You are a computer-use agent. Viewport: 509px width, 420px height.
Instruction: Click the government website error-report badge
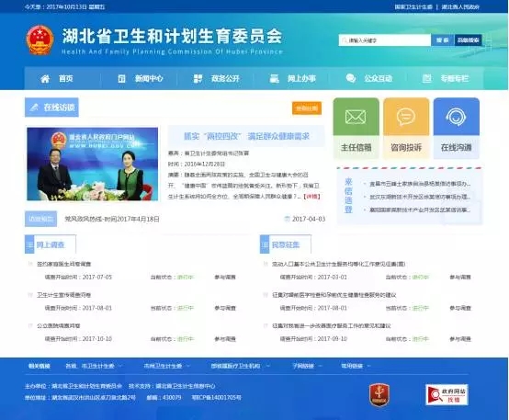pos(447,394)
